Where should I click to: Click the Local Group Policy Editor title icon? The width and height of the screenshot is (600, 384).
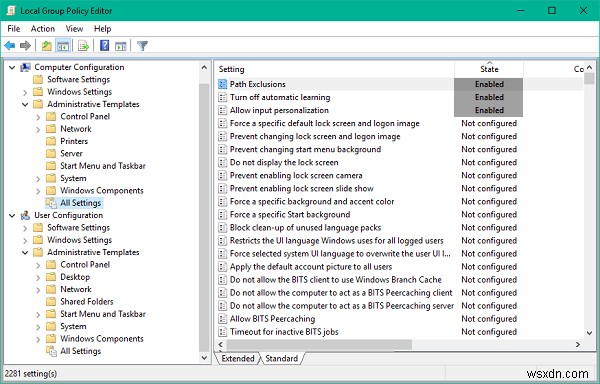[x=10, y=10]
